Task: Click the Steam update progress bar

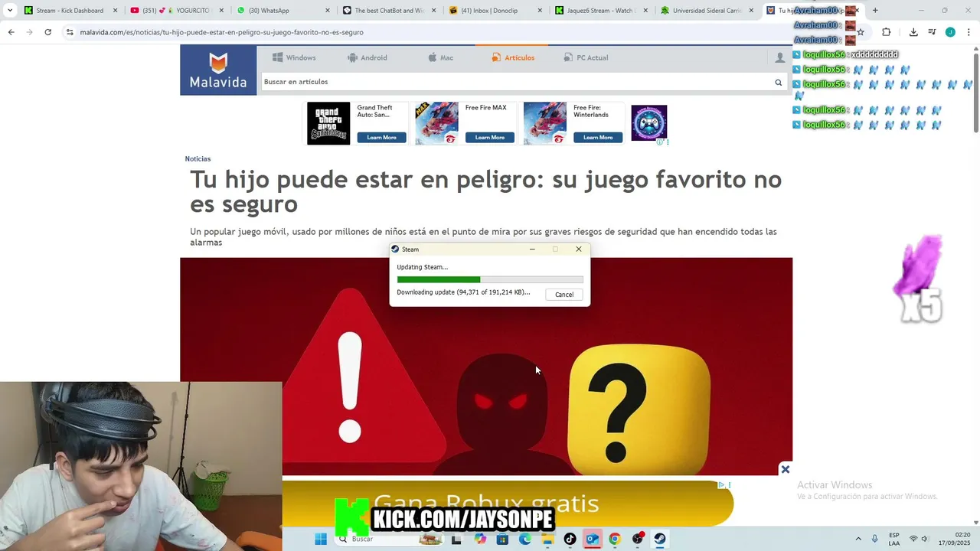Action: [490, 280]
